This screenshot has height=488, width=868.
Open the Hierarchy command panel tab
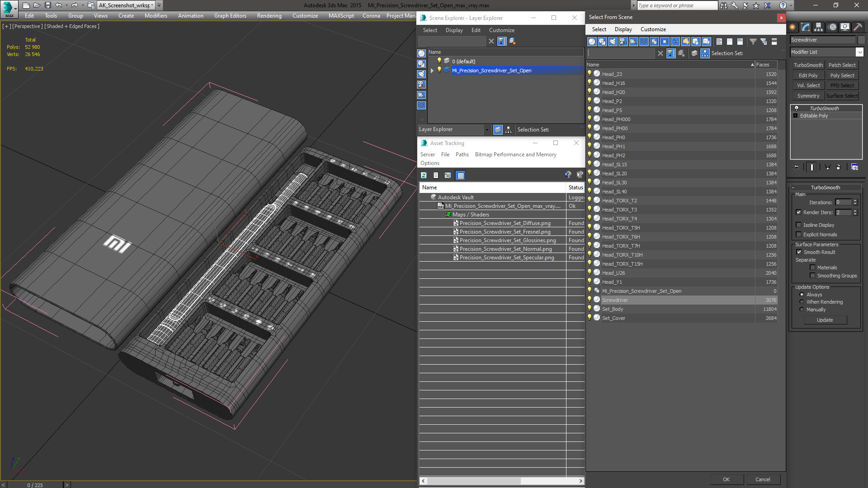818,27
